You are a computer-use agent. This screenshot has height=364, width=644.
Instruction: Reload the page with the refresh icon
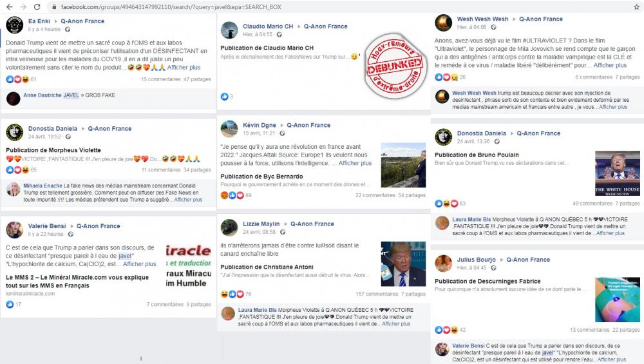pyautogui.click(x=37, y=7)
